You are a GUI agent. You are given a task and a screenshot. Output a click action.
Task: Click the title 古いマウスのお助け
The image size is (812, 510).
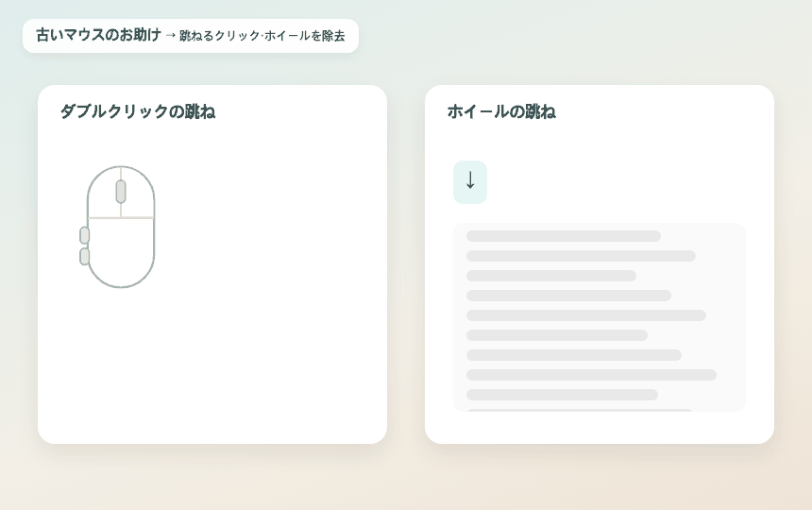pyautogui.click(x=99, y=35)
